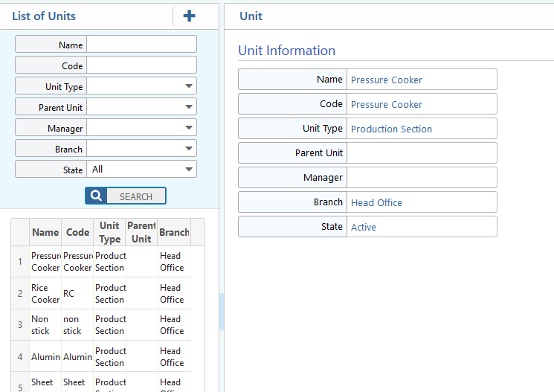Click the empty Manager field in Unit Information
Screen dimensions: 554x392
(422, 178)
